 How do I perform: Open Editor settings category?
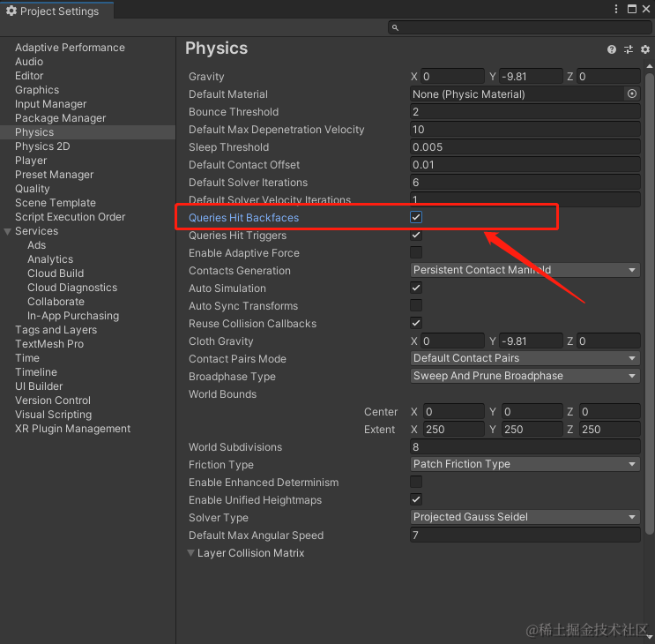point(29,76)
